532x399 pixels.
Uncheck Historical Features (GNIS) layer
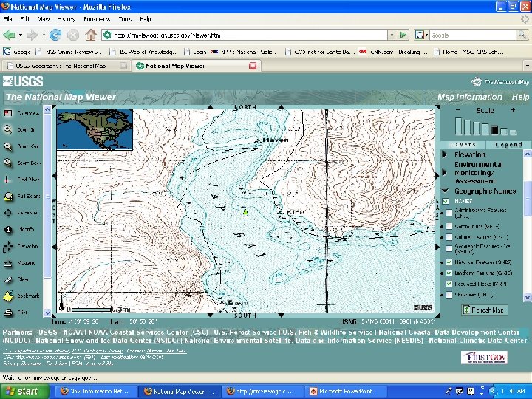point(449,262)
